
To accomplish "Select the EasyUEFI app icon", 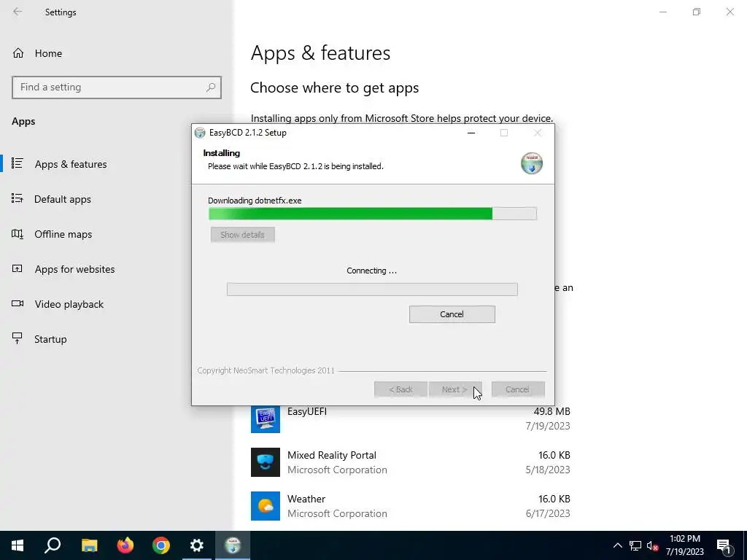I will coord(266,419).
